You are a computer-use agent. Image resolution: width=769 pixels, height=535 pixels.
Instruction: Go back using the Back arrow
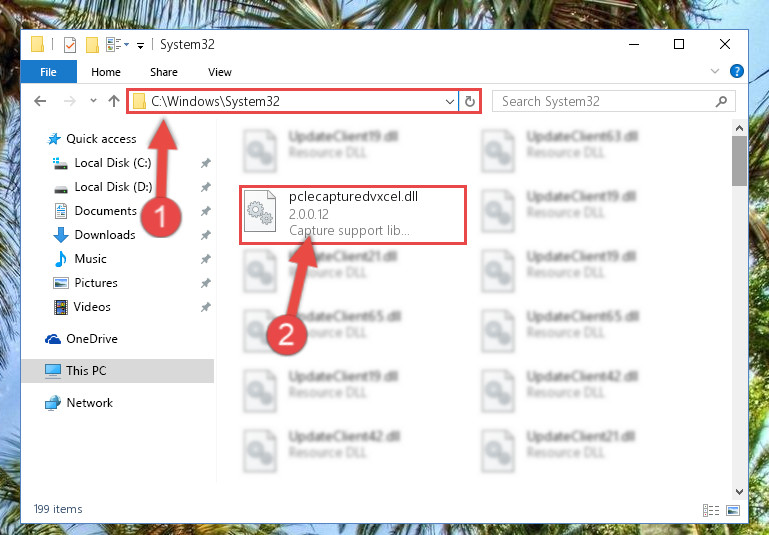click(40, 101)
